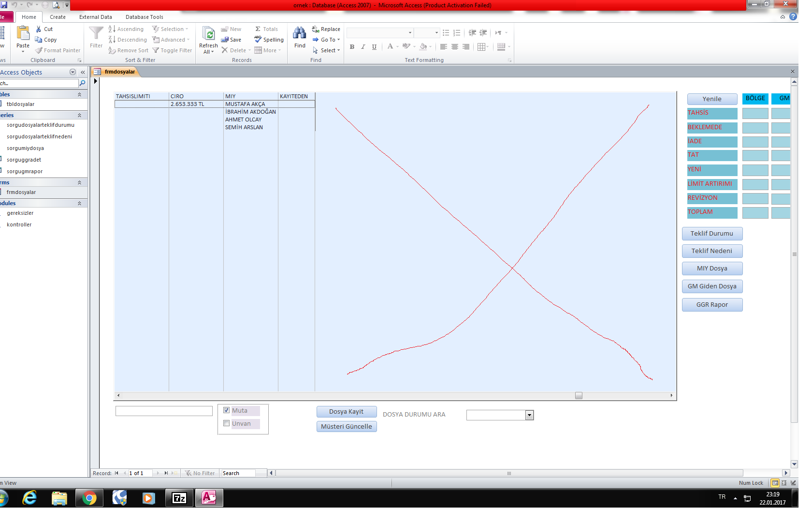Click the horizontal scrollbar thumb in the list
Screen dimensions: 812x508
[579, 395]
